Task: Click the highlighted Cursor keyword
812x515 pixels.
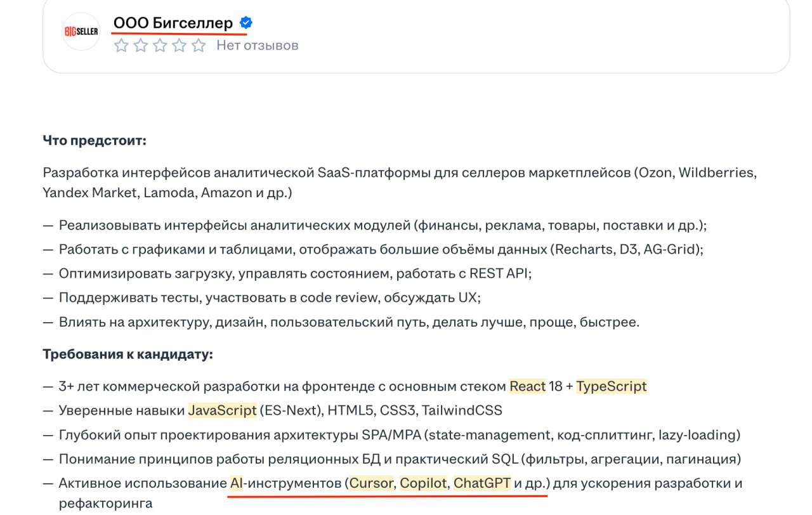Action: (x=372, y=483)
